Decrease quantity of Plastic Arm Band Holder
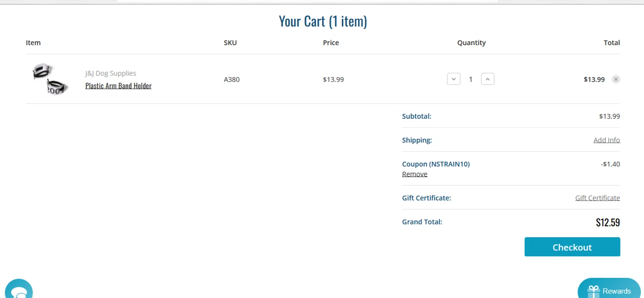The width and height of the screenshot is (644, 298). coord(453,79)
